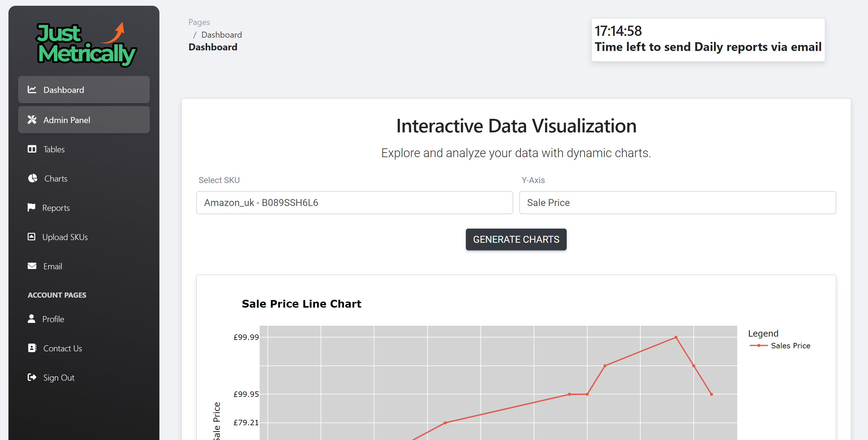This screenshot has height=440, width=868.
Task: Click the Sale Price Line Chart title
Action: [301, 304]
